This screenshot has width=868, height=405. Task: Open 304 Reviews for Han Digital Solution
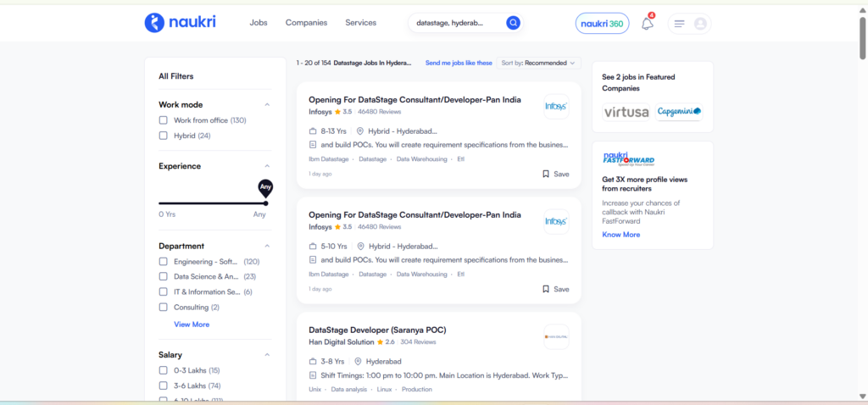418,342
